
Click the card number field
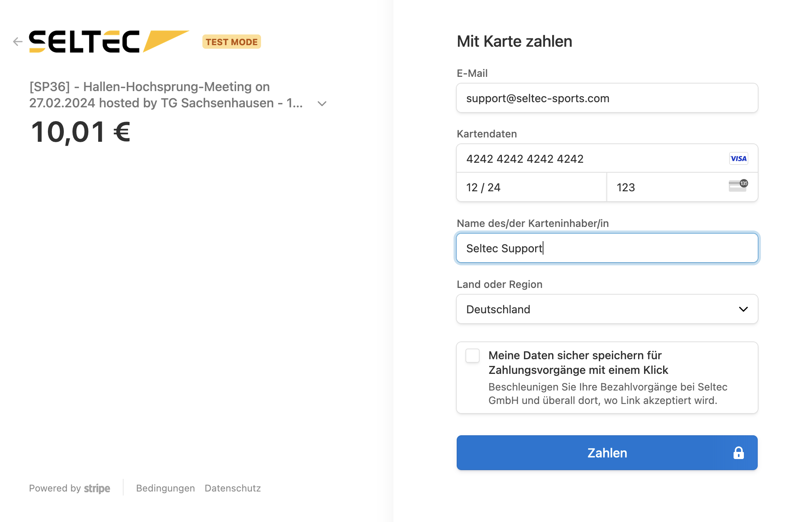(590, 159)
